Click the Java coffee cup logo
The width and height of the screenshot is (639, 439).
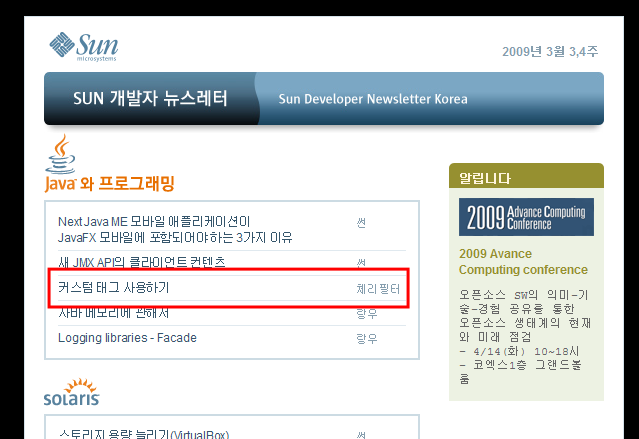point(60,154)
